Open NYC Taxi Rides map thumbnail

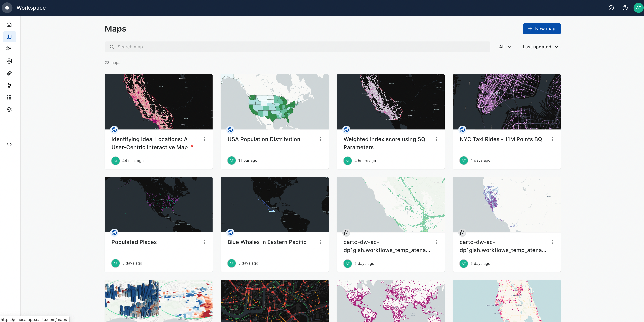507,102
